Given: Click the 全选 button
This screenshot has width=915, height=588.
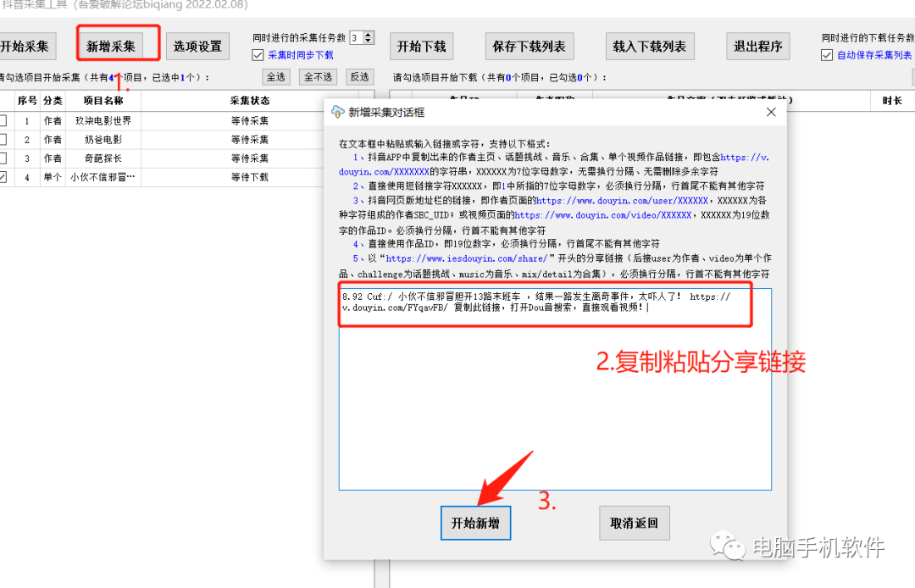Looking at the screenshot, I should click(x=276, y=77).
